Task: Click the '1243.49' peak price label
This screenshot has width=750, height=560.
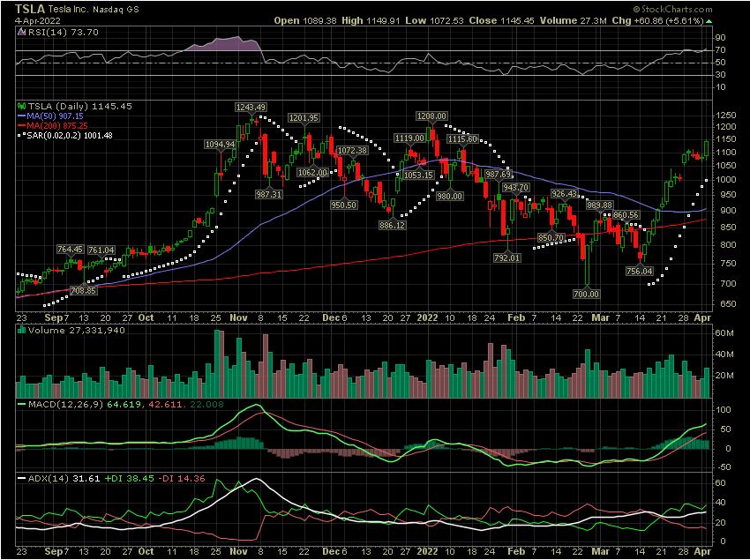Action: point(251,107)
